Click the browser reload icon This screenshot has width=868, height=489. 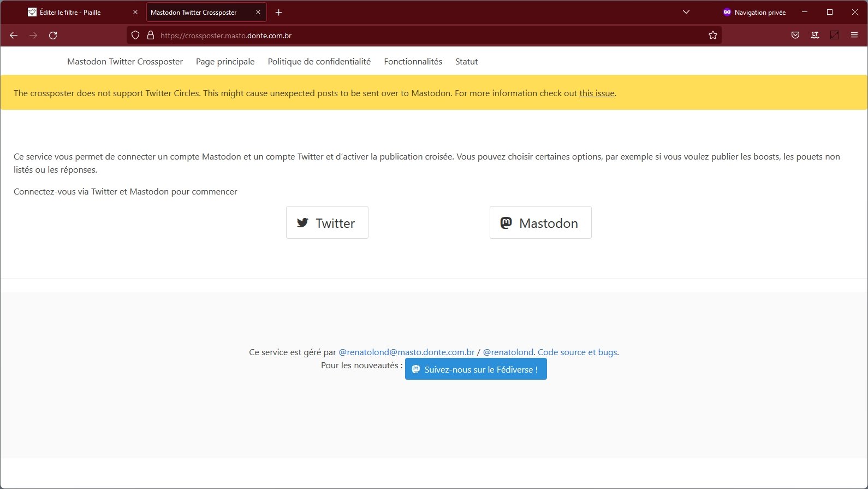tap(53, 36)
